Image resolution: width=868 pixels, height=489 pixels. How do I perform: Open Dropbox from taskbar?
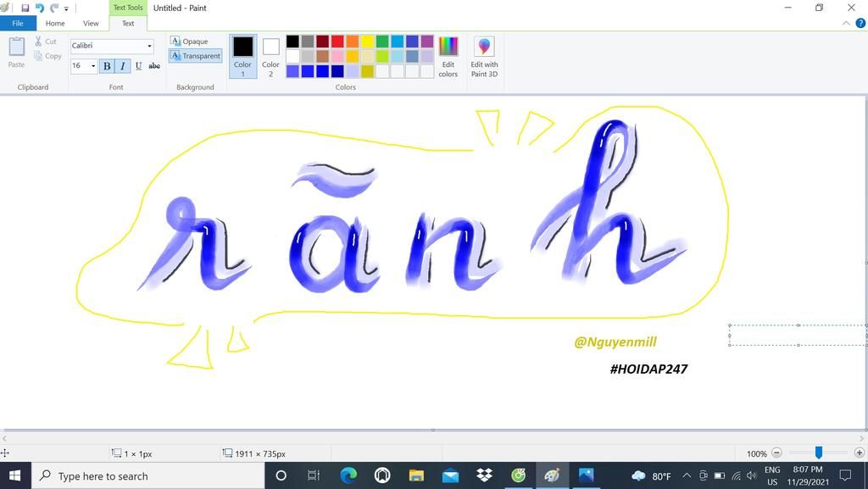(x=484, y=475)
